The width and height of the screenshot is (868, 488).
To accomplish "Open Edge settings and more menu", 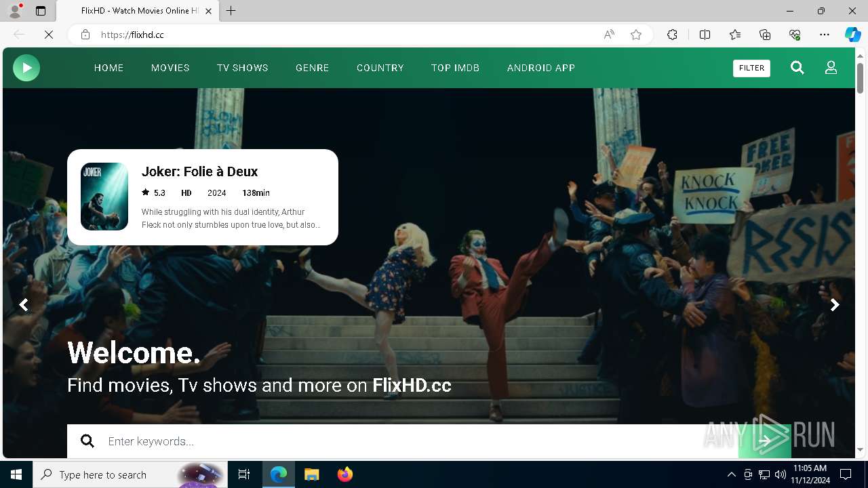I will point(825,35).
